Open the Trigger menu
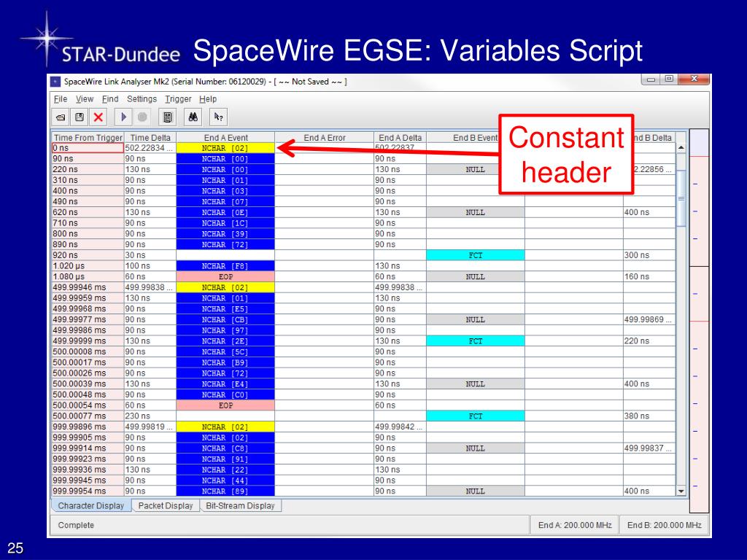 (x=178, y=99)
